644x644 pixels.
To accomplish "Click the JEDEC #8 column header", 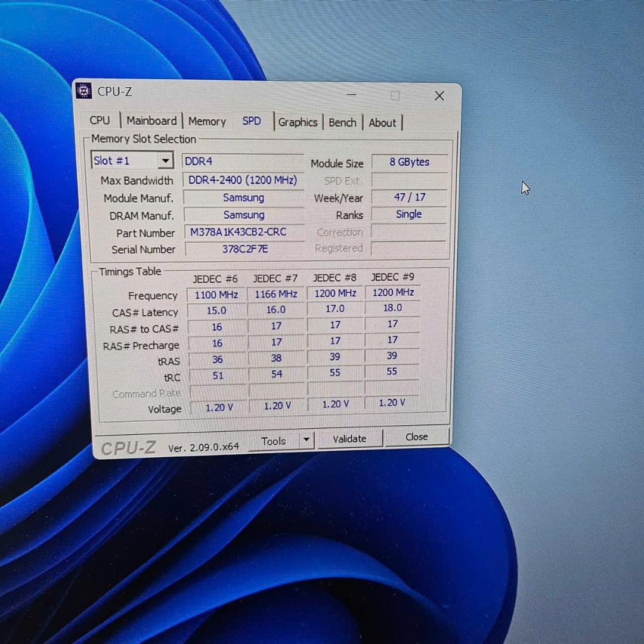I will coord(335,278).
